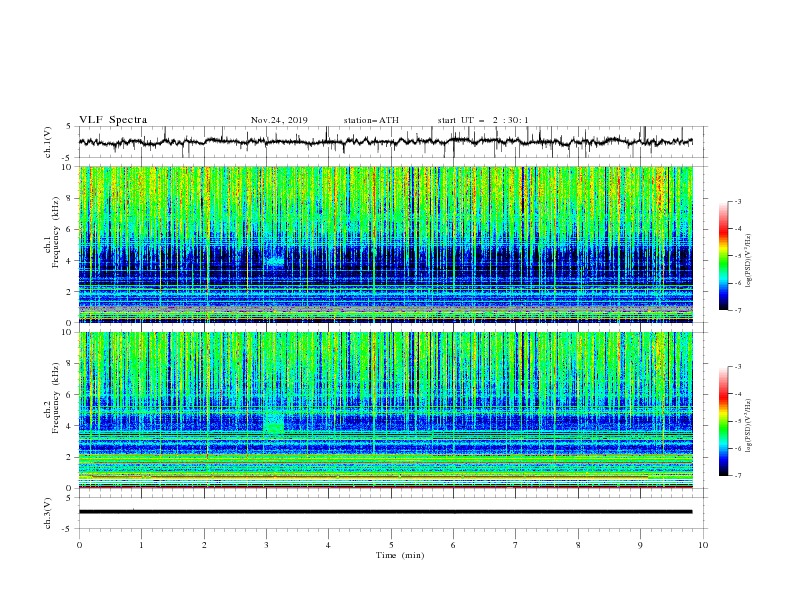Image resolution: width=792 pixels, height=612 pixels.
Task: Click the '3' tick on the time axis
Action: coord(266,545)
